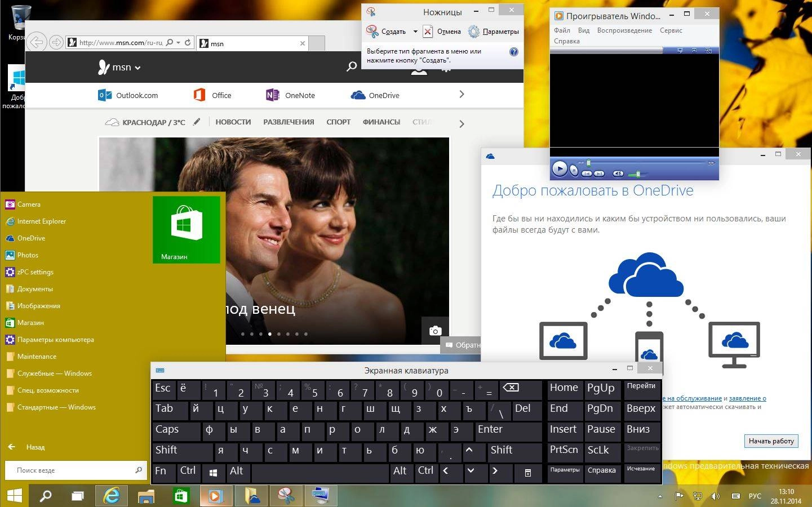
Task: Click the Previous track button in the media player
Action: pos(587,174)
